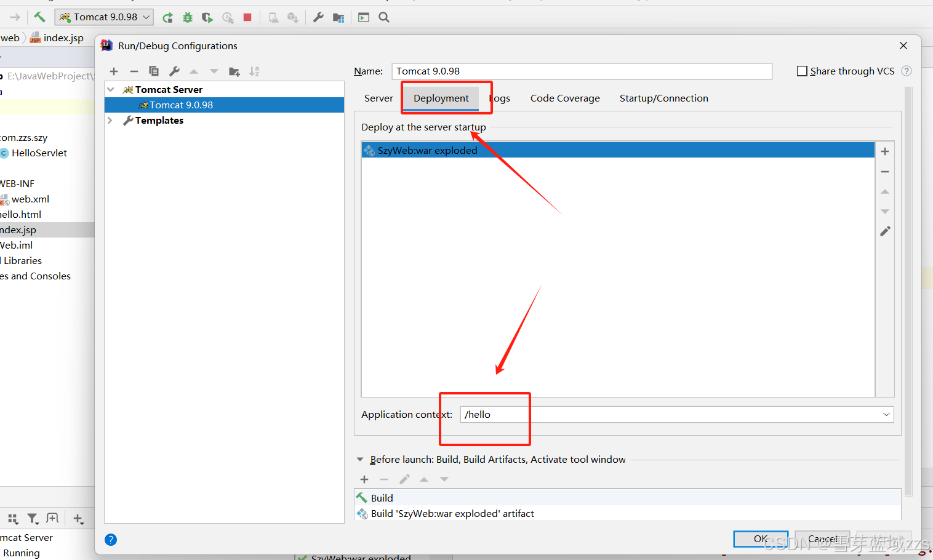Switch to the Deployment tab
Image resolution: width=933 pixels, height=560 pixels.
(441, 98)
